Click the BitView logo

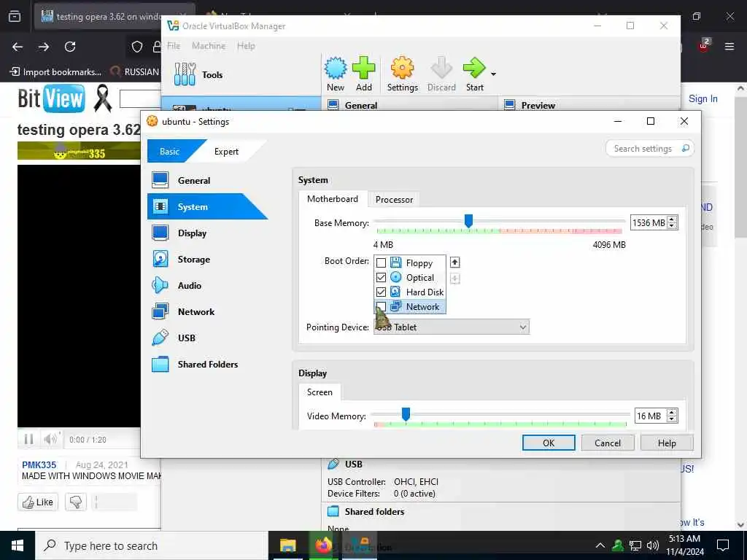point(51,98)
